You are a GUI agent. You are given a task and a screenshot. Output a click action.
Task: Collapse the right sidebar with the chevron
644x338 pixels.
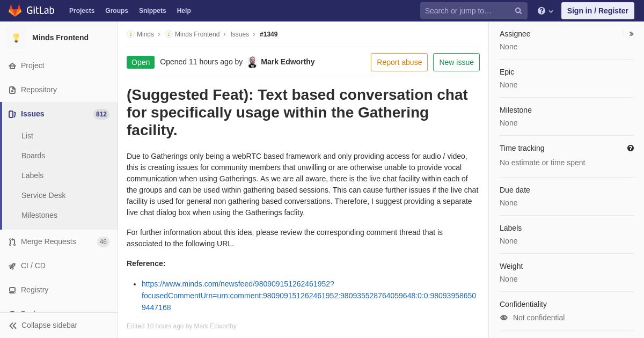(x=631, y=34)
